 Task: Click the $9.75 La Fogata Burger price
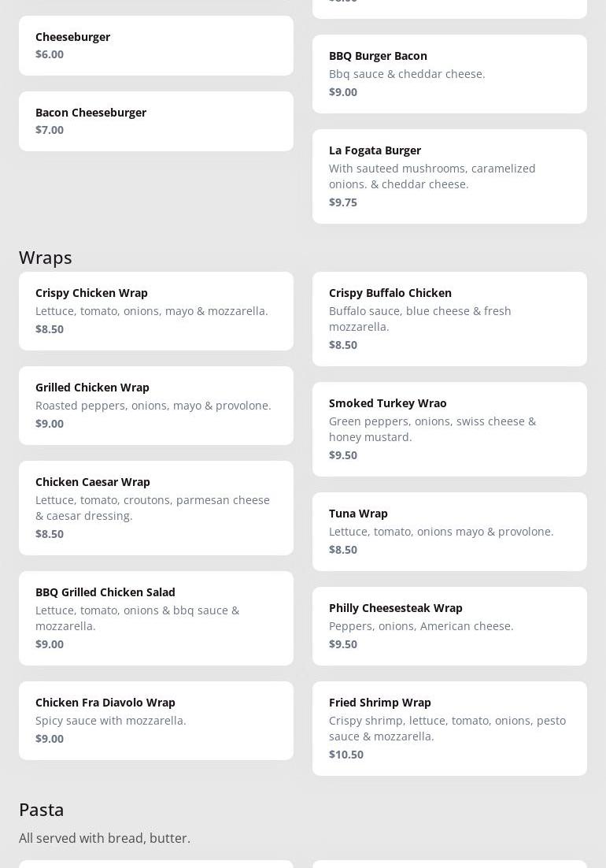[343, 202]
